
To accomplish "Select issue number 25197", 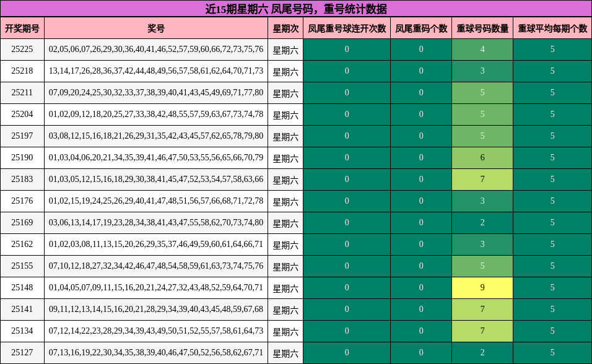I will (22, 136).
